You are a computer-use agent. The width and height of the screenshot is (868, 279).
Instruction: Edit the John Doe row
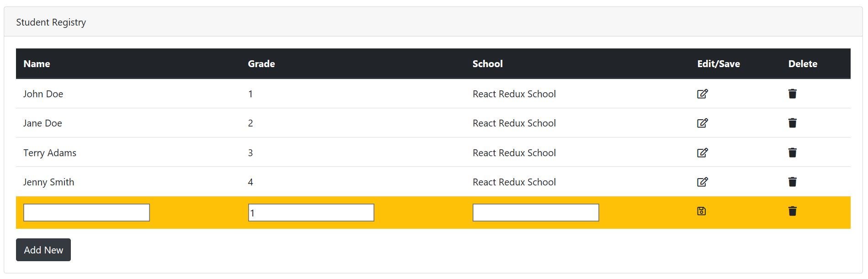(703, 94)
